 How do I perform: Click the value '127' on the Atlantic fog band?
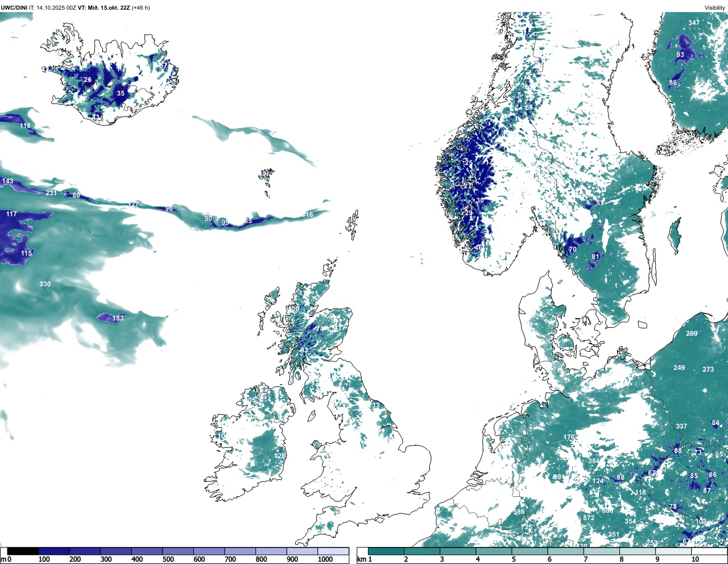pyautogui.click(x=134, y=204)
